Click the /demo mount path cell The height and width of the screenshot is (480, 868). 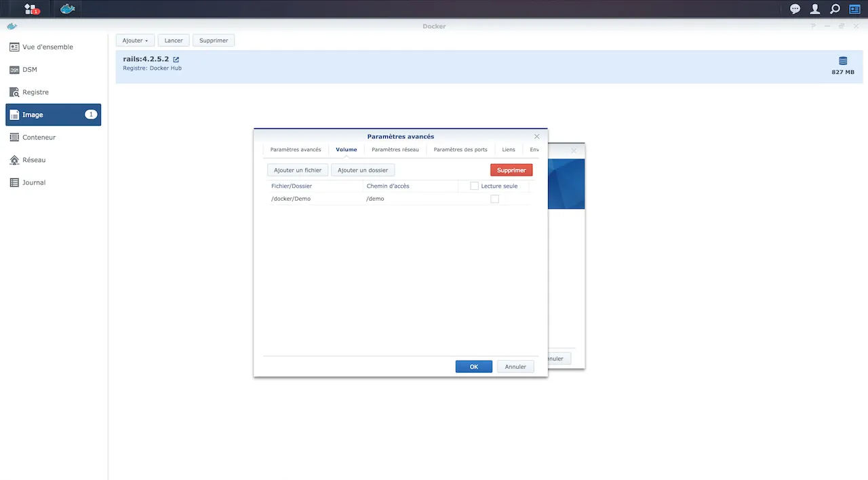(x=410, y=199)
